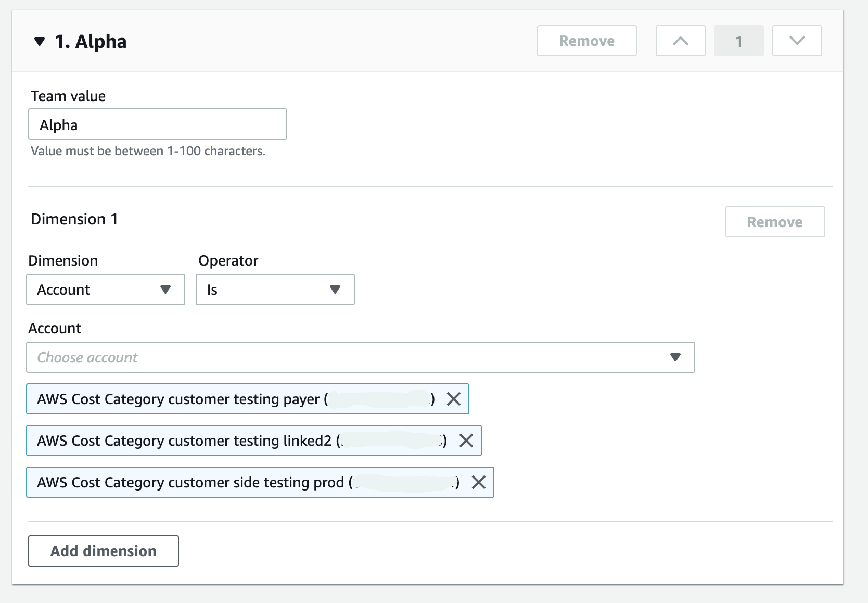
Task: Click the arrow icon in the Choose account field
Action: coord(675,357)
